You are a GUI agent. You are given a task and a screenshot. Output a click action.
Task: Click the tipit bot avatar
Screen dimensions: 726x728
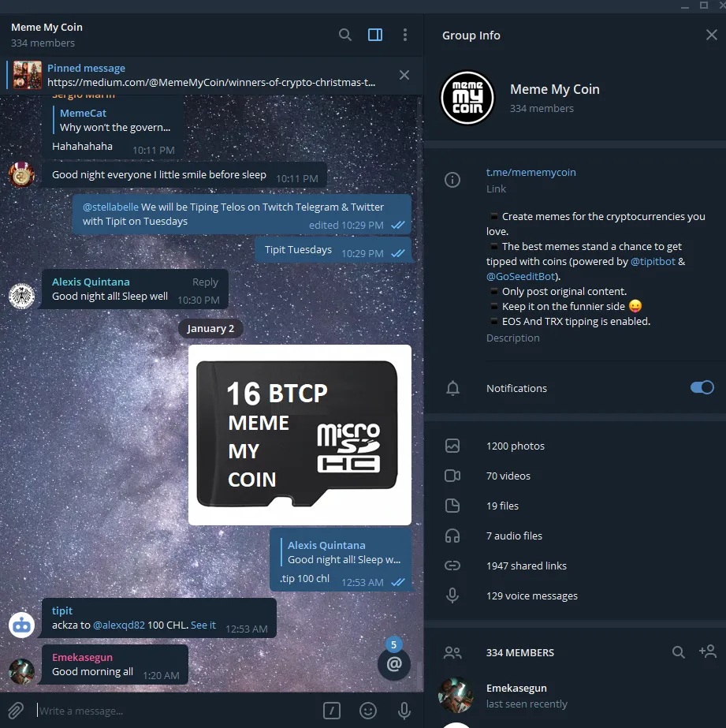coord(22,625)
